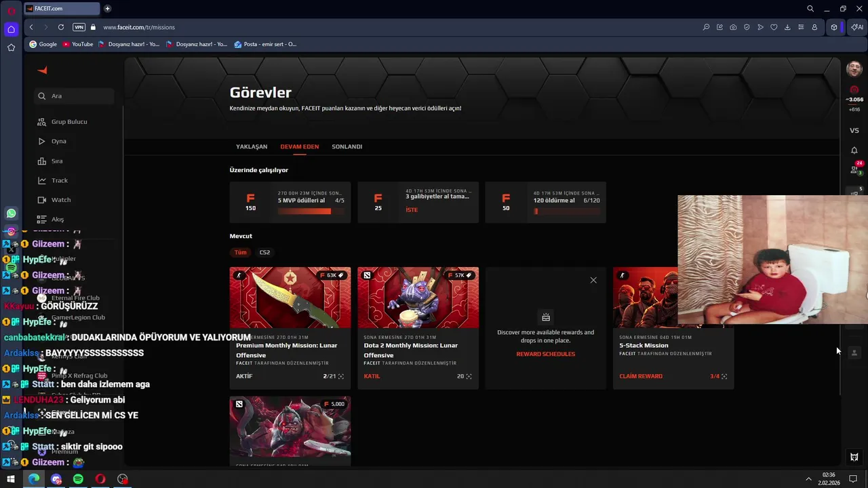Image resolution: width=868 pixels, height=488 pixels.
Task: Open Opera account profile icon
Action: click(x=814, y=27)
